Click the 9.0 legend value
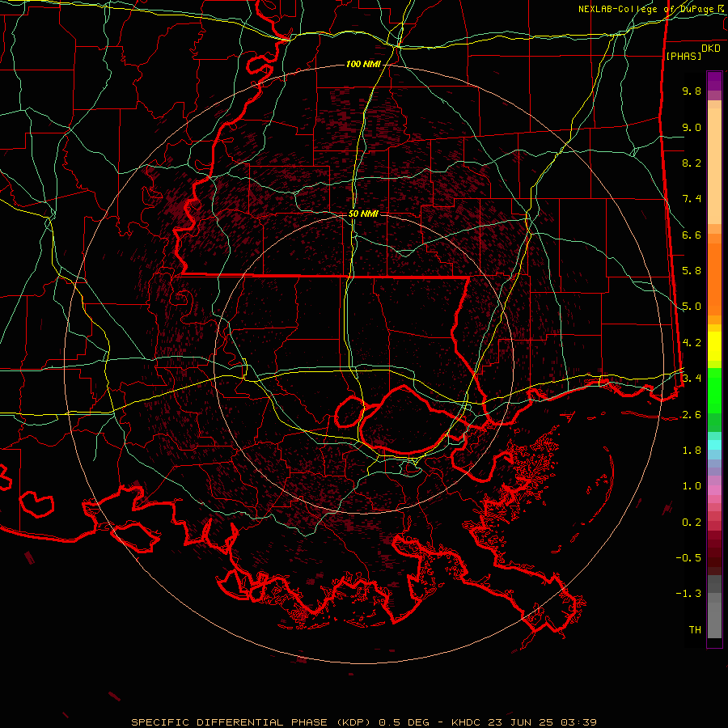728x728 pixels. tap(692, 127)
